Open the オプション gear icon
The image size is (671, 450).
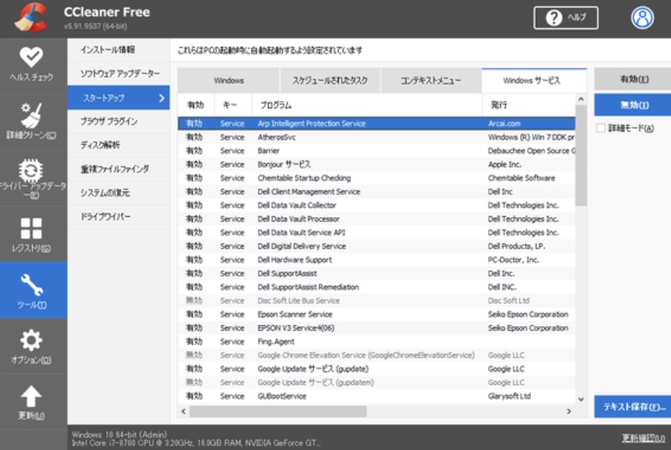point(31,340)
